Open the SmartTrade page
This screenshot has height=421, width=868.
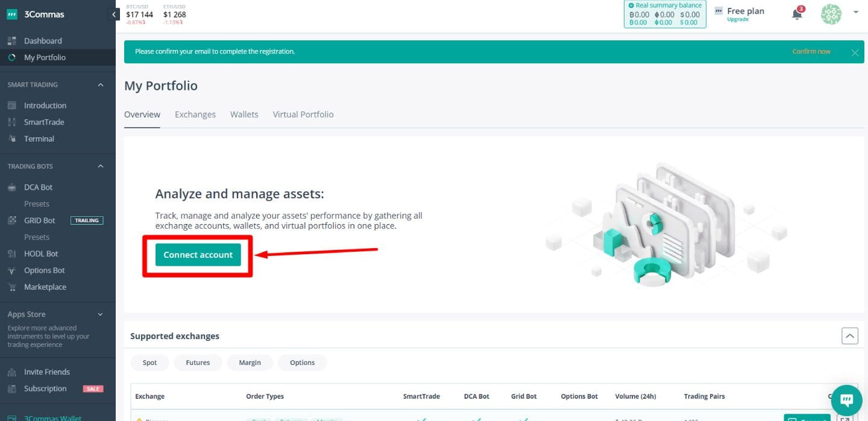click(44, 122)
